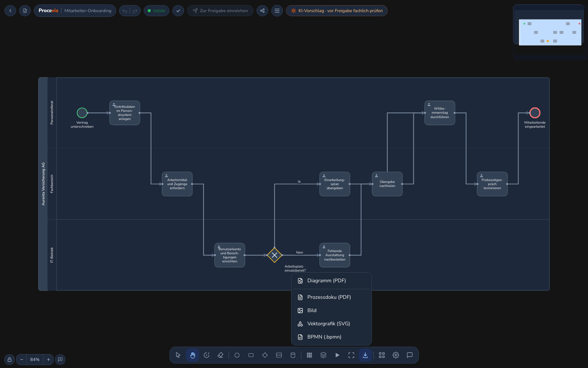Image resolution: width=588 pixels, height=368 pixels.
Task: Open the hamburger menu
Action: click(x=277, y=11)
